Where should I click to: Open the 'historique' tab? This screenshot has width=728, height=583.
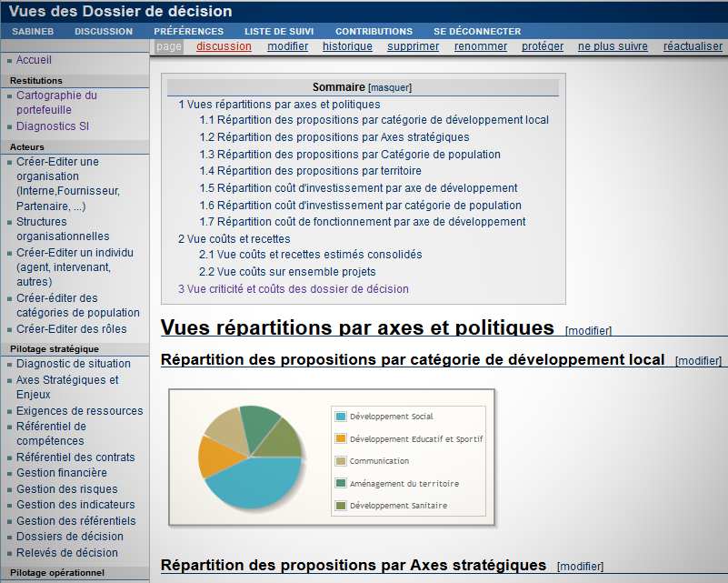[347, 46]
